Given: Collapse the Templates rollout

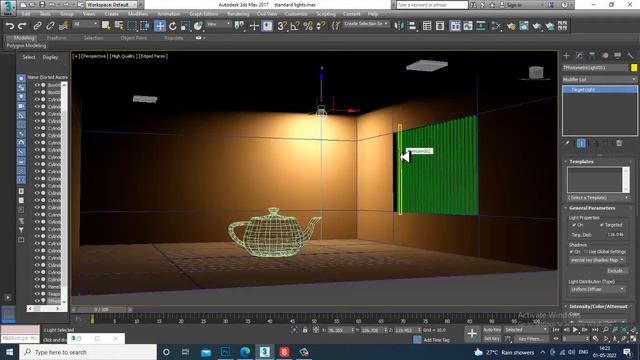Looking at the screenshot, I should [581, 162].
